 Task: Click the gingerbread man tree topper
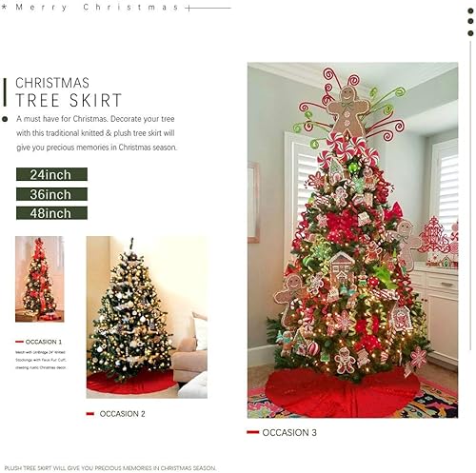[347, 109]
